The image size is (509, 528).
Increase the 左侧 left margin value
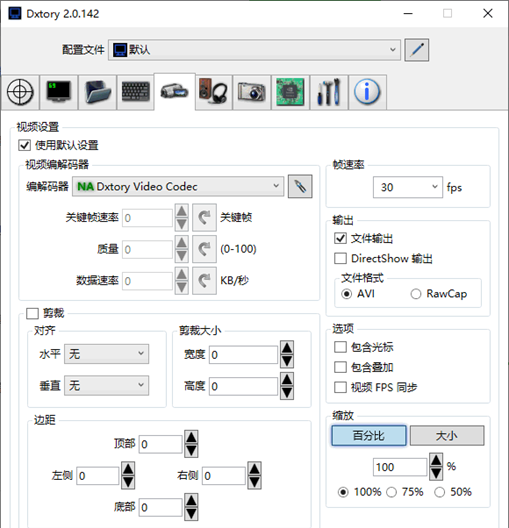[128, 468]
